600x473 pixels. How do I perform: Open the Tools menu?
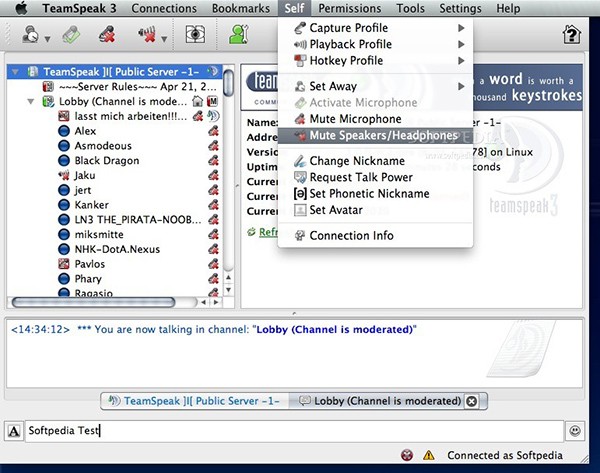[410, 8]
